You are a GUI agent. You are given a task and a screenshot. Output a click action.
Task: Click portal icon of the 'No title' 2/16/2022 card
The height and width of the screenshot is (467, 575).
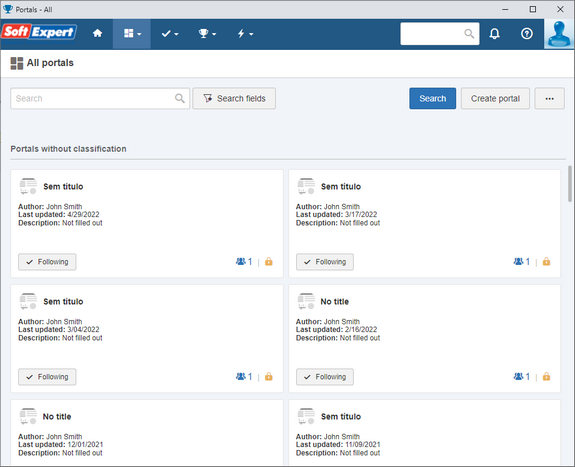coord(306,301)
